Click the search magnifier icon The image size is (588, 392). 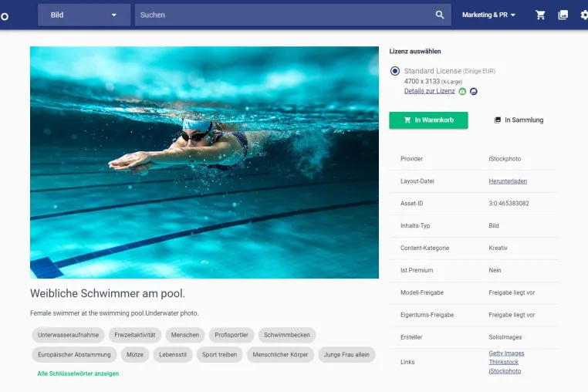440,15
